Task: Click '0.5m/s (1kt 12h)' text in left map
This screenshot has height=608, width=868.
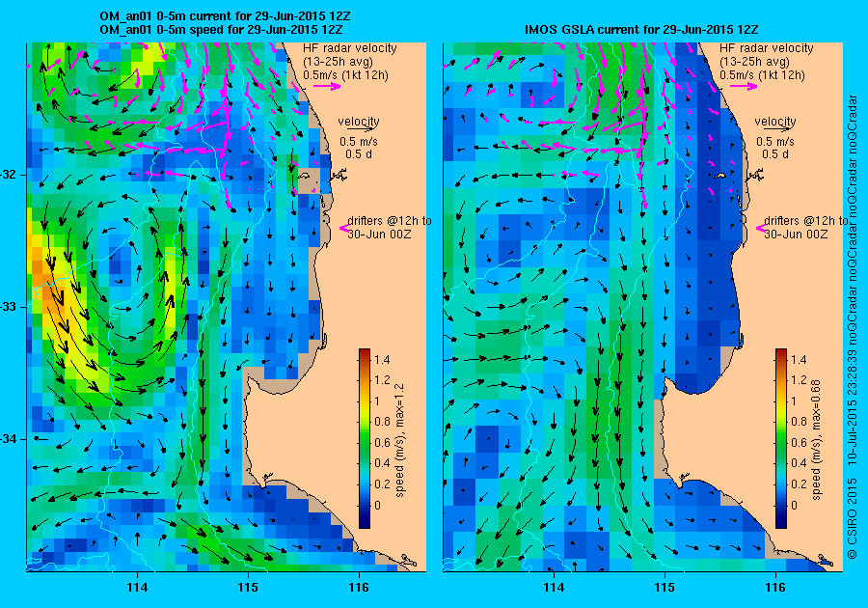Action: [x=345, y=74]
